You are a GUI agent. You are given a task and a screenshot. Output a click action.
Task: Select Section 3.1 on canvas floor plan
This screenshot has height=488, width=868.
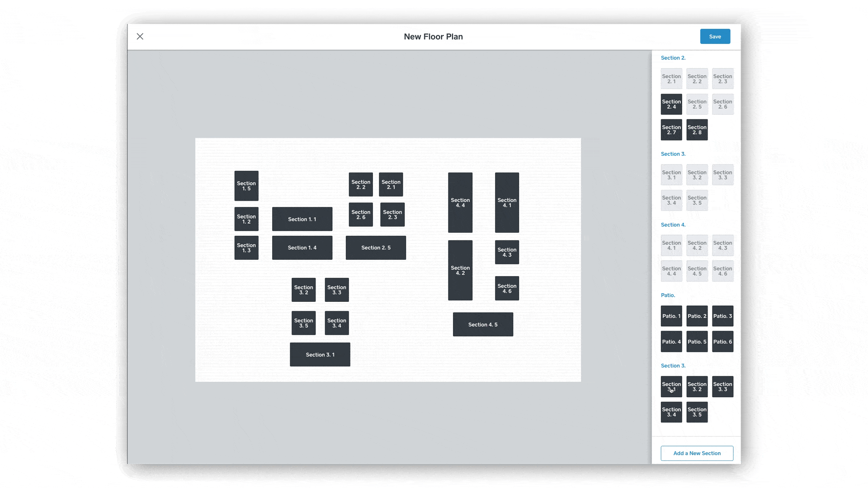pos(320,355)
